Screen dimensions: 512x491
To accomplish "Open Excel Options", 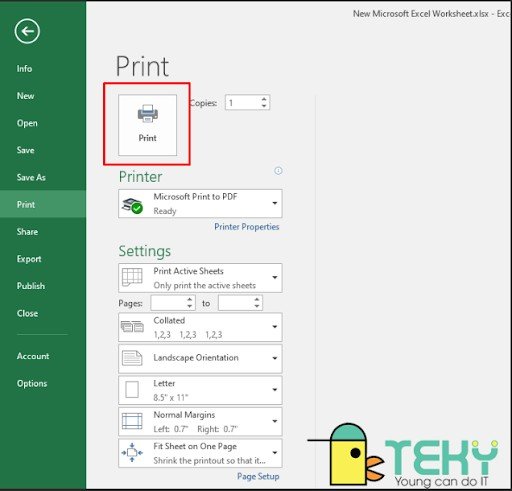I will [32, 383].
